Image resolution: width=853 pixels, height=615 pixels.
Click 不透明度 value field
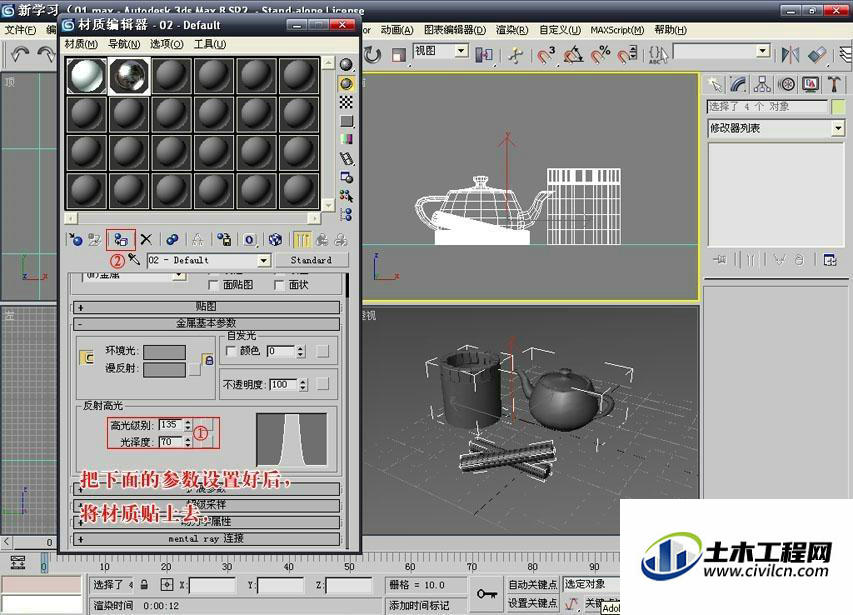[283, 384]
